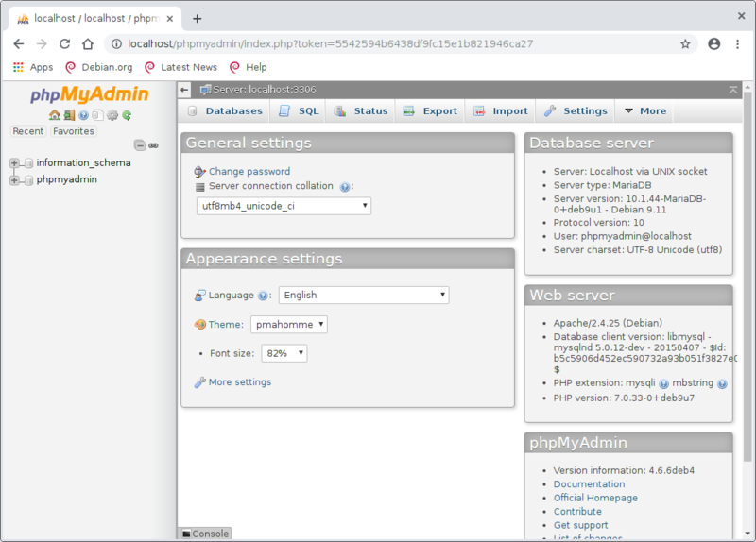The width and height of the screenshot is (756, 542).
Task: Click the Home house icon in sidebar
Action: tap(55, 115)
